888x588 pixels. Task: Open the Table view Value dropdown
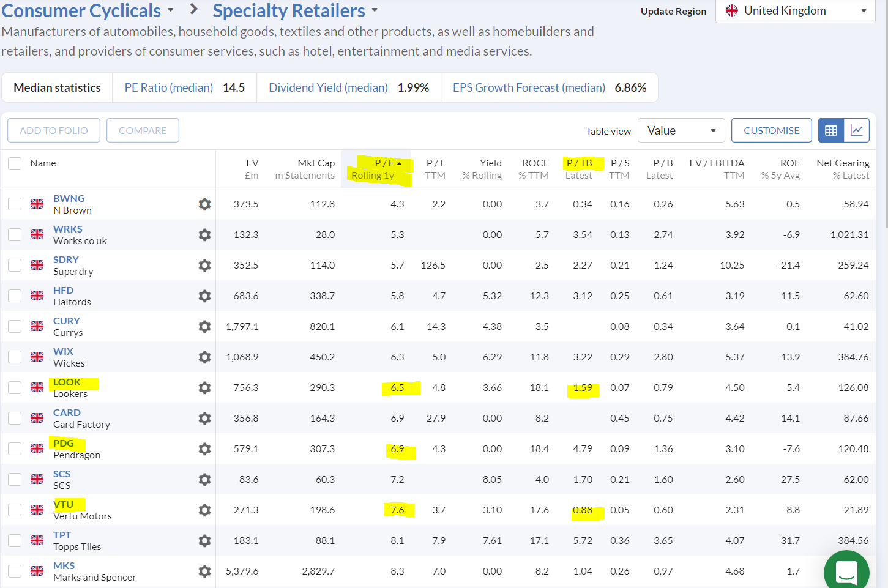click(681, 130)
